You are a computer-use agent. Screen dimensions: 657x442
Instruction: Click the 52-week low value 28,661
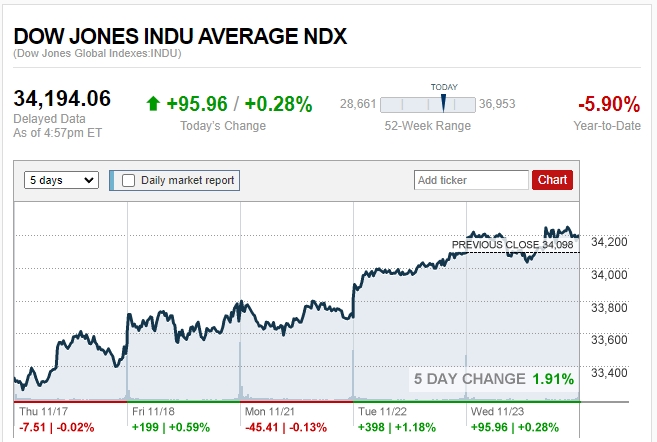tap(357, 103)
